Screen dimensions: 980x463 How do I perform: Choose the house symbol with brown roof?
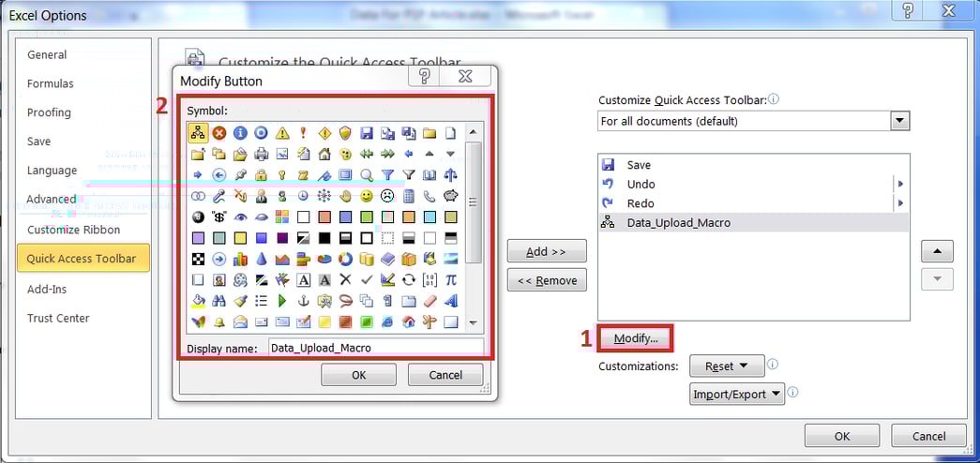324,154
